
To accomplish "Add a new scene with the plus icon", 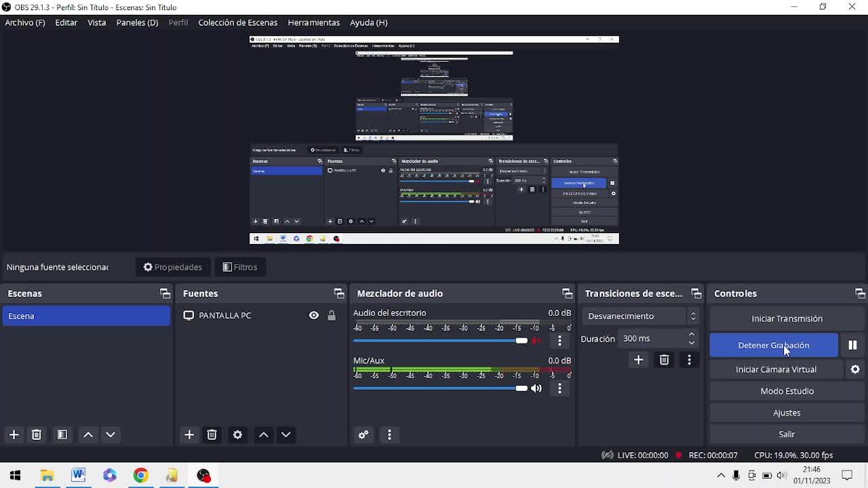I will pos(14,434).
